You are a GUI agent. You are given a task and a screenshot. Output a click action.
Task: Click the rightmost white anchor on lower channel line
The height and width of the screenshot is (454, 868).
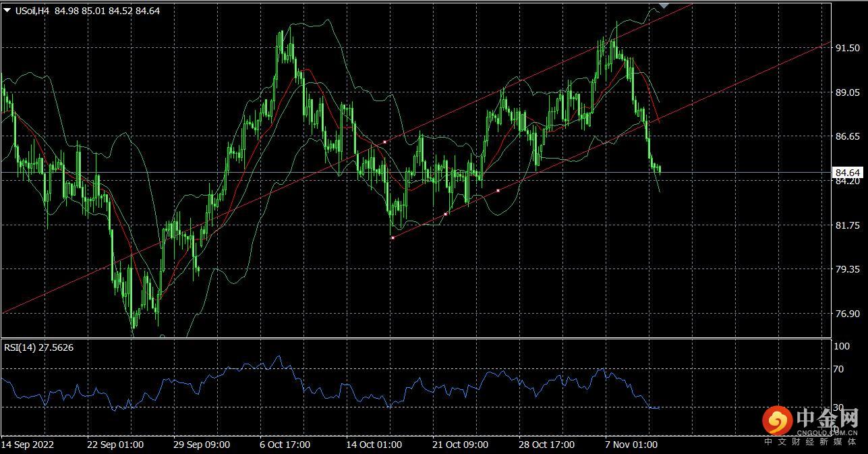(498, 191)
